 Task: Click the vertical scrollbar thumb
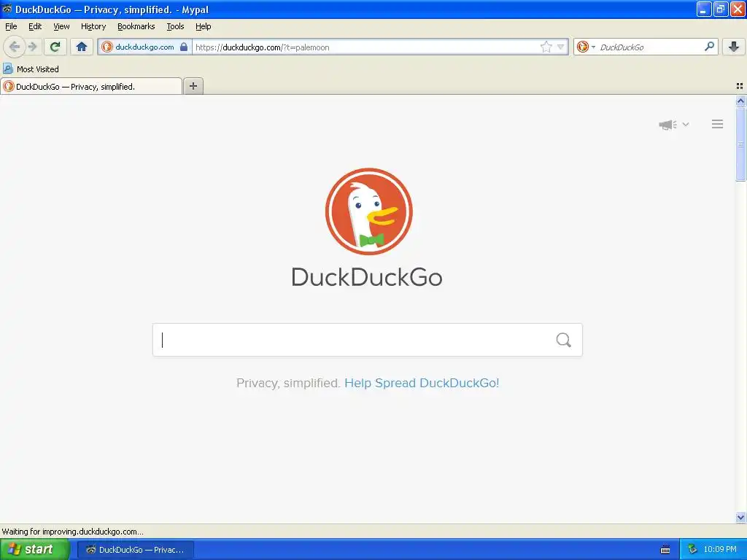click(x=740, y=144)
